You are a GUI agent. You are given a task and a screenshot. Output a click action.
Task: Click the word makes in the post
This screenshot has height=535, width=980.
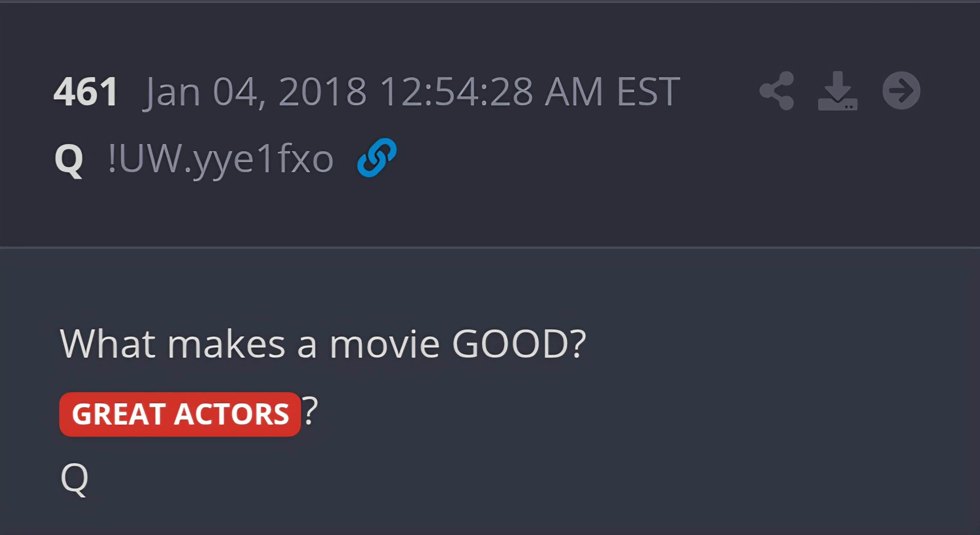click(x=226, y=344)
